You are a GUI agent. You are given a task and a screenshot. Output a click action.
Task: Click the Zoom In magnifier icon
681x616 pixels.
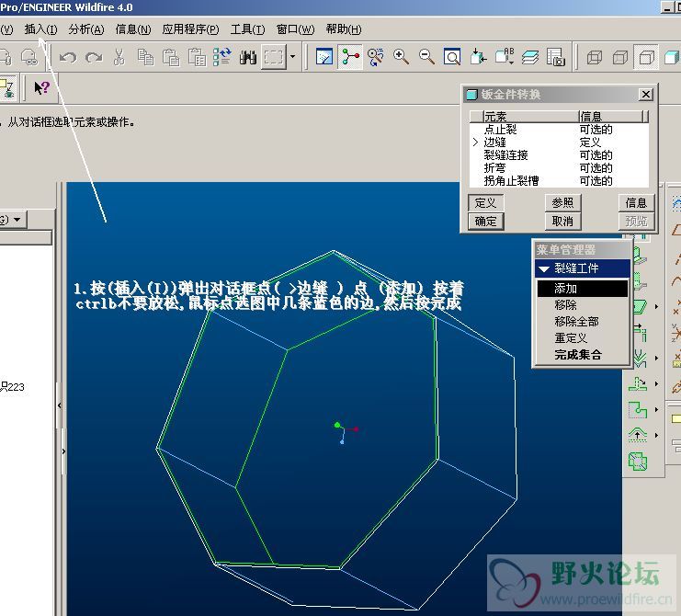[x=401, y=57]
